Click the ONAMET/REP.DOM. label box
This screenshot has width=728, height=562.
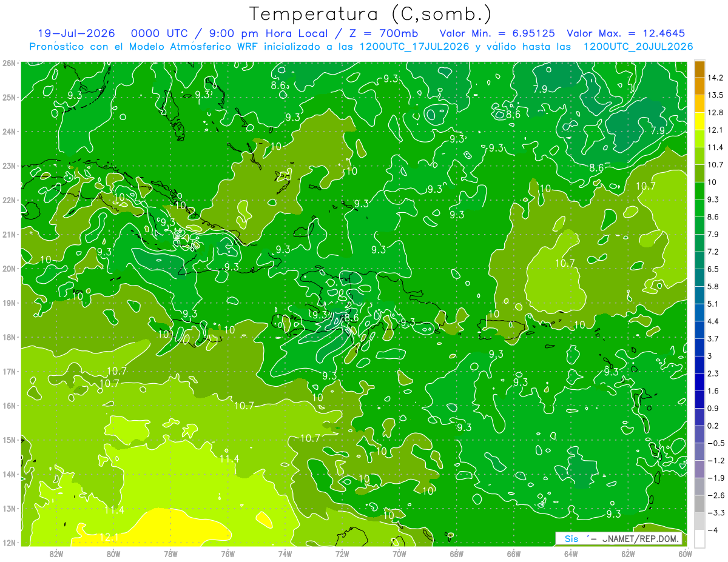618,538
